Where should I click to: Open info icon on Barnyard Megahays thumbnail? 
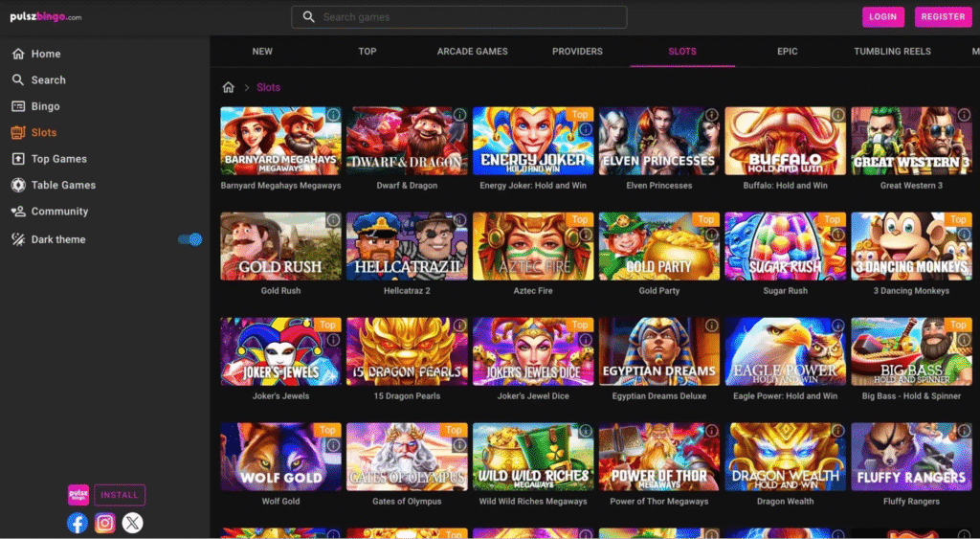(x=333, y=115)
